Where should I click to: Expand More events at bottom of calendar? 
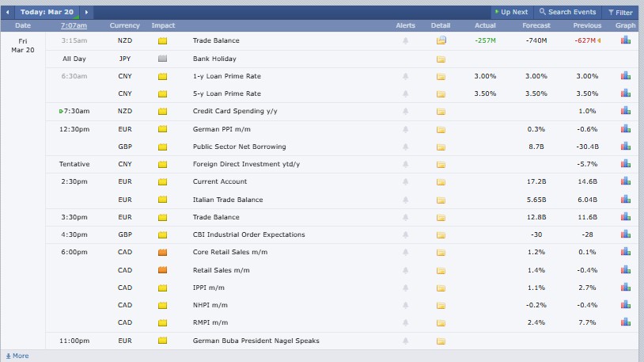pyautogui.click(x=17, y=356)
